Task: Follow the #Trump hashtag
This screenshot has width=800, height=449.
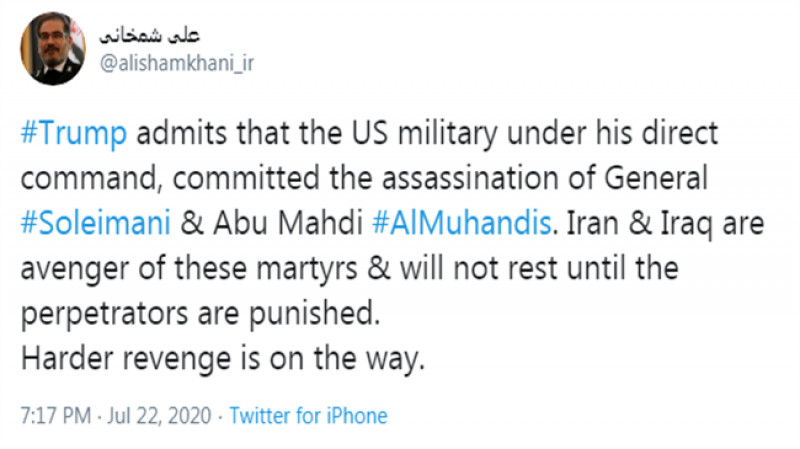Action: (73, 134)
